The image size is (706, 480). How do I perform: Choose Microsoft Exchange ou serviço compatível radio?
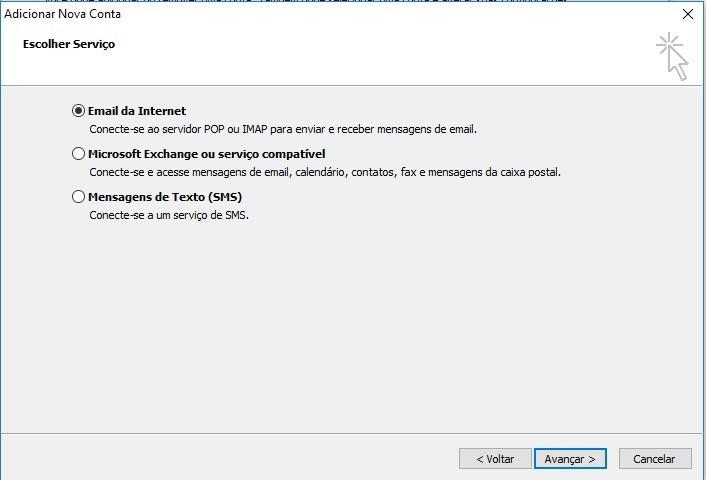click(x=78, y=154)
